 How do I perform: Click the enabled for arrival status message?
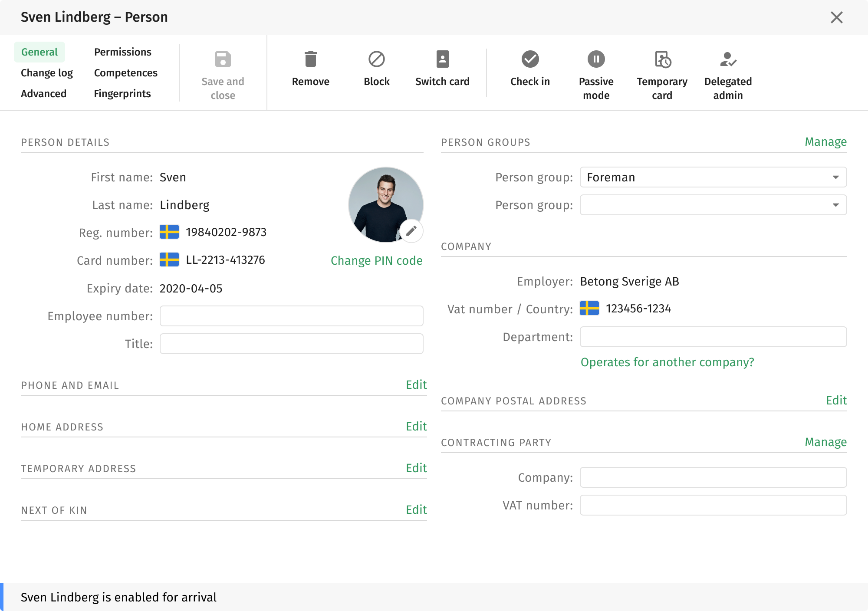click(118, 598)
